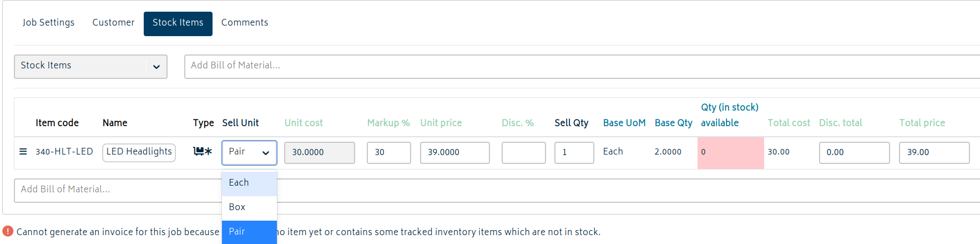Select the Stock Items tab
Viewport: 980px width, 244px height.
[x=178, y=23]
